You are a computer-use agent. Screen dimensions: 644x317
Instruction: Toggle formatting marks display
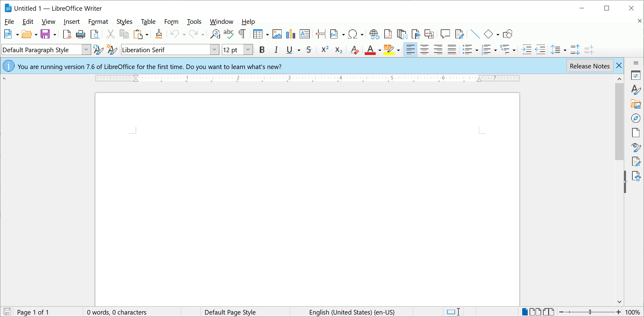242,34
